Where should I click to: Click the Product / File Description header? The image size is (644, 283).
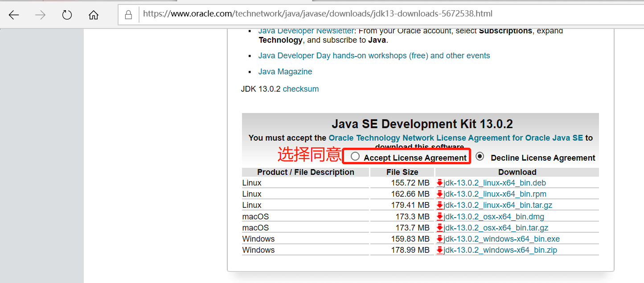pyautogui.click(x=305, y=172)
